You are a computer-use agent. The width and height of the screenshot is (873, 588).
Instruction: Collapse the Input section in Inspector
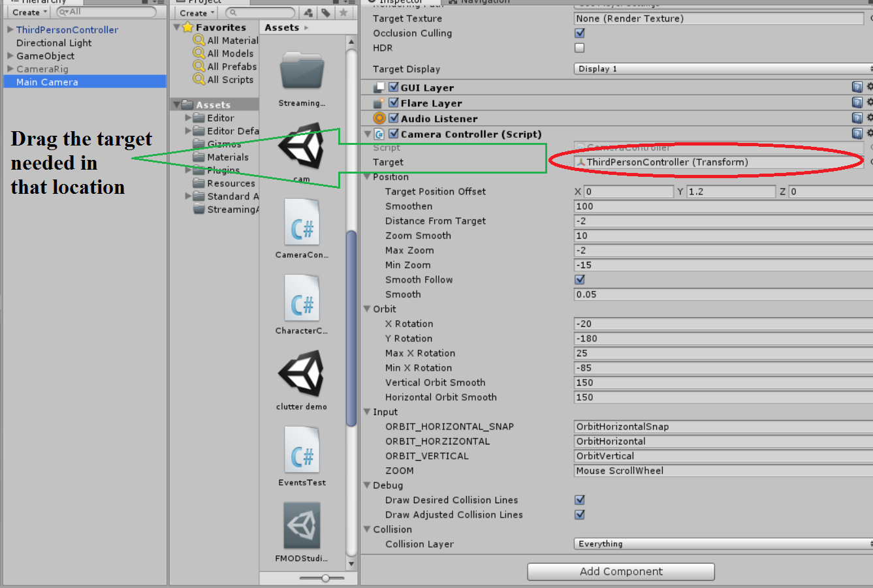(367, 412)
